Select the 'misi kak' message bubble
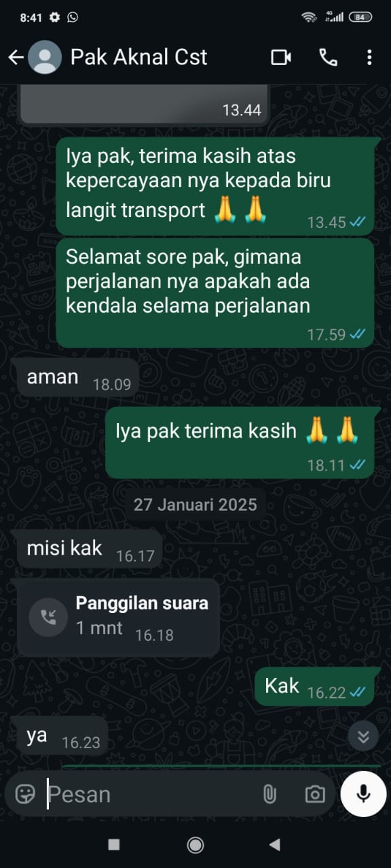Viewport: 391px width, 868px height. pyautogui.click(x=90, y=549)
